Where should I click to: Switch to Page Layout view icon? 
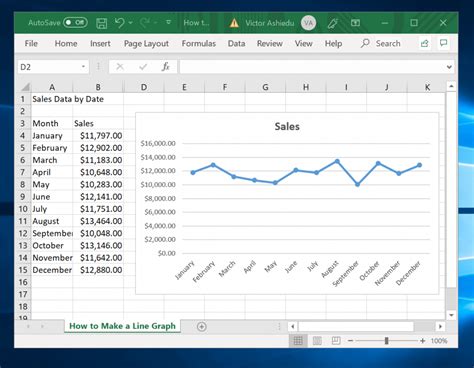(x=317, y=341)
